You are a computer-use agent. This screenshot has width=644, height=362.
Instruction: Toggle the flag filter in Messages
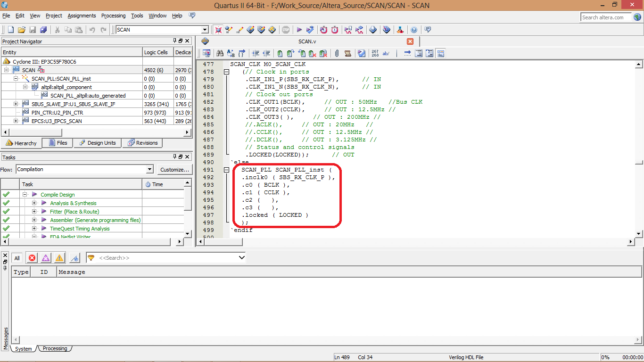click(74, 258)
